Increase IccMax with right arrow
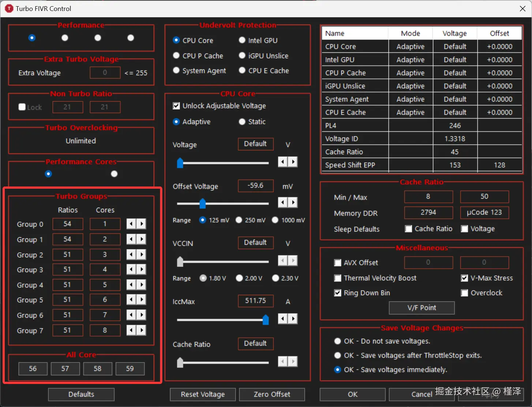 (x=293, y=319)
